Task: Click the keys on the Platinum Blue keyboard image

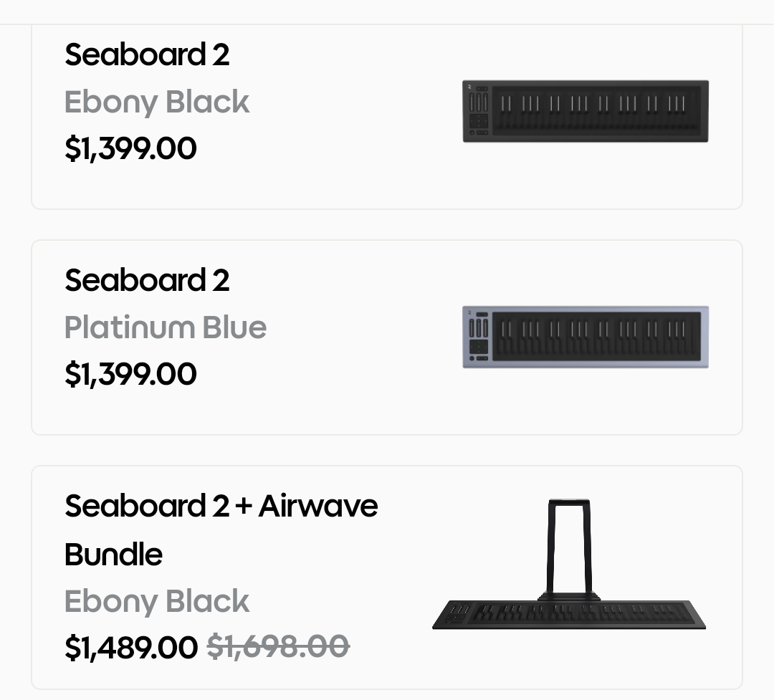Action: coord(595,337)
